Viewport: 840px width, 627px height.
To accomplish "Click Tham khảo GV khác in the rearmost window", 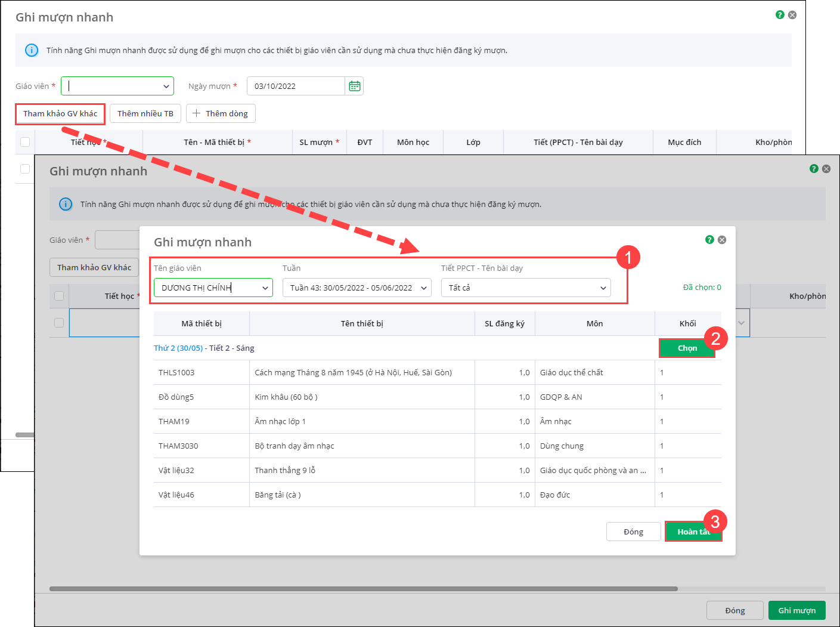I will coord(60,114).
